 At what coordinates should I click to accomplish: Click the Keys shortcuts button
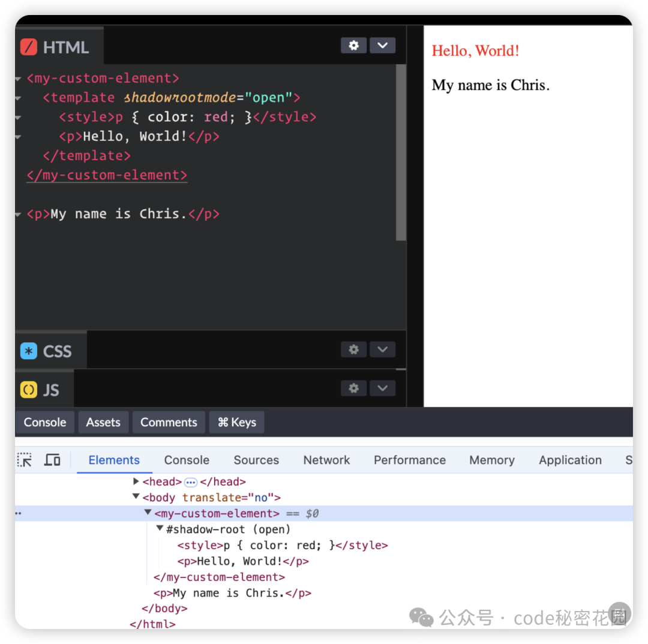pyautogui.click(x=236, y=422)
